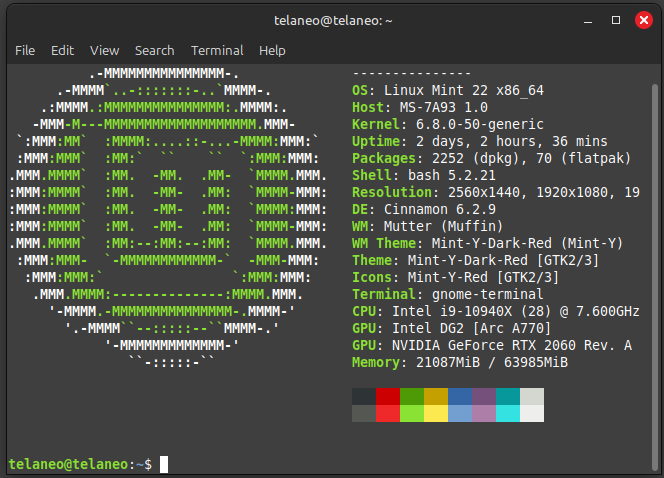Open the Search menu
This screenshot has height=478, width=664.
pos(154,50)
